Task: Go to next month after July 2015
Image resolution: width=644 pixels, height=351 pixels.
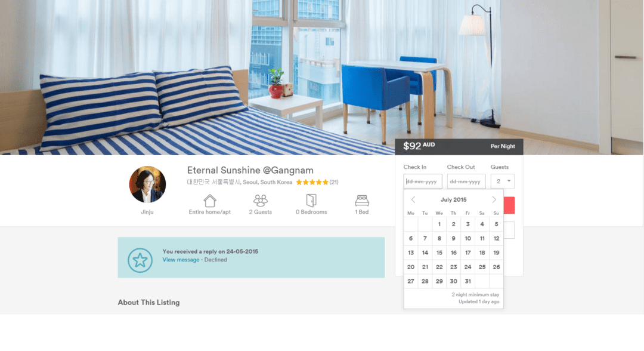Action: pyautogui.click(x=494, y=200)
